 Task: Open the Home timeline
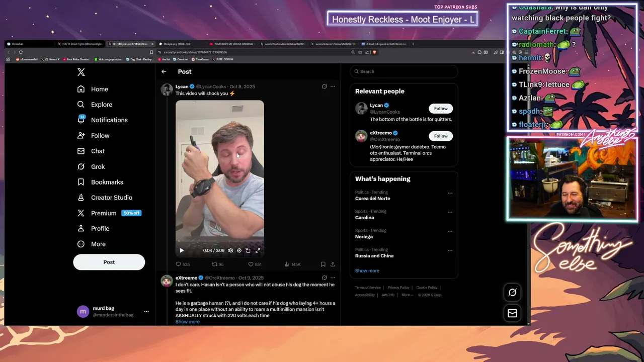93,89
